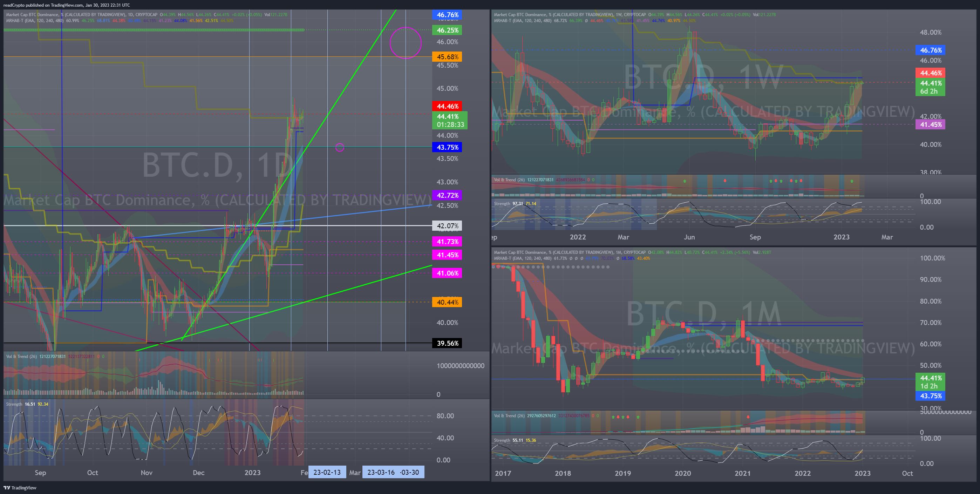The width and height of the screenshot is (980, 494).
Task: Select the Sep label on daily time axis
Action: [x=40, y=473]
